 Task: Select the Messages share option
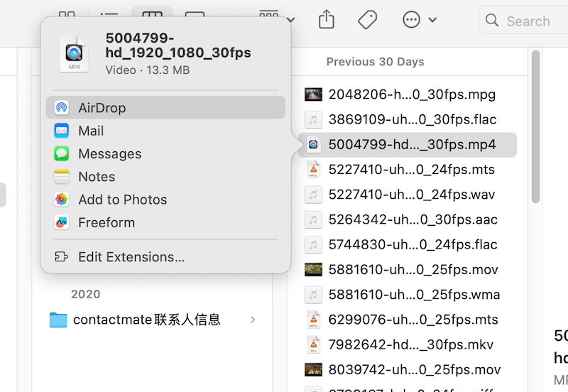point(109,154)
